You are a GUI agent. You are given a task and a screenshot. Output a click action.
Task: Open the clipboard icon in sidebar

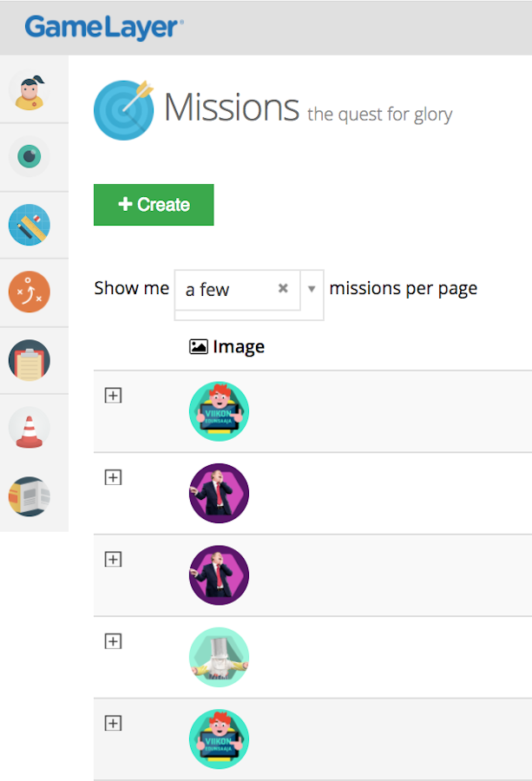click(x=30, y=360)
